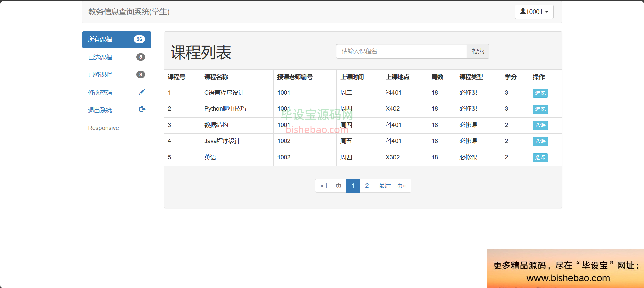The image size is (644, 288).
Task: Click the 英语 course name
Action: (210, 157)
